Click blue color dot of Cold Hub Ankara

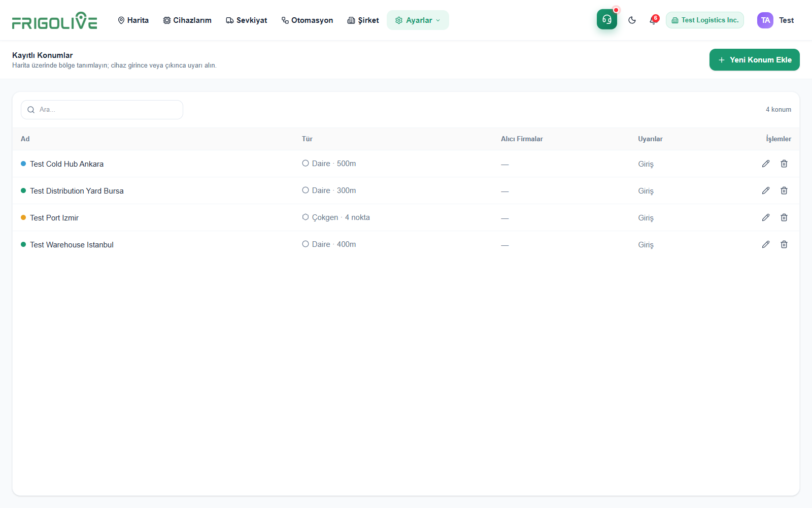[23, 164]
